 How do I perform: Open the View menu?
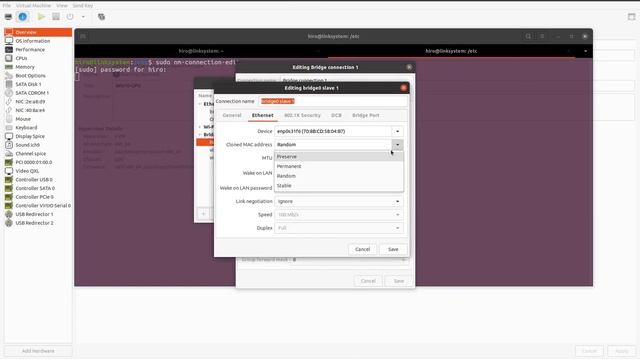click(x=62, y=6)
